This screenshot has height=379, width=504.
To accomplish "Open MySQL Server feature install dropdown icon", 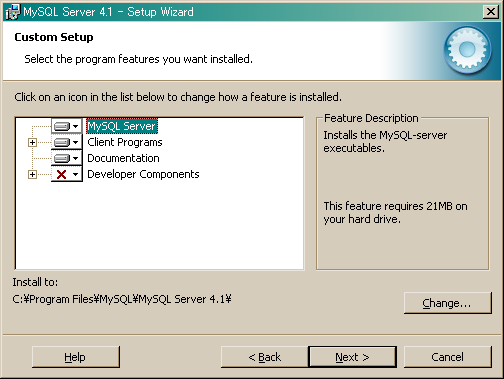I will coord(66,126).
